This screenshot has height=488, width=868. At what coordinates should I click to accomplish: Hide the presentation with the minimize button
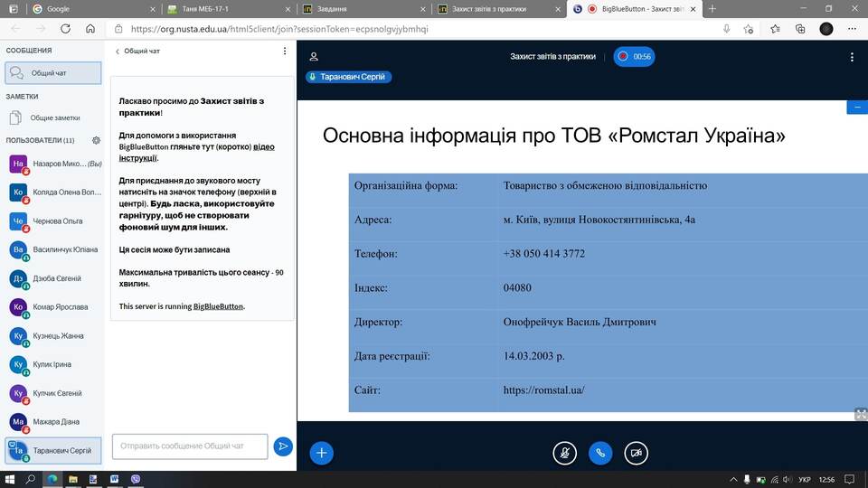tap(857, 108)
